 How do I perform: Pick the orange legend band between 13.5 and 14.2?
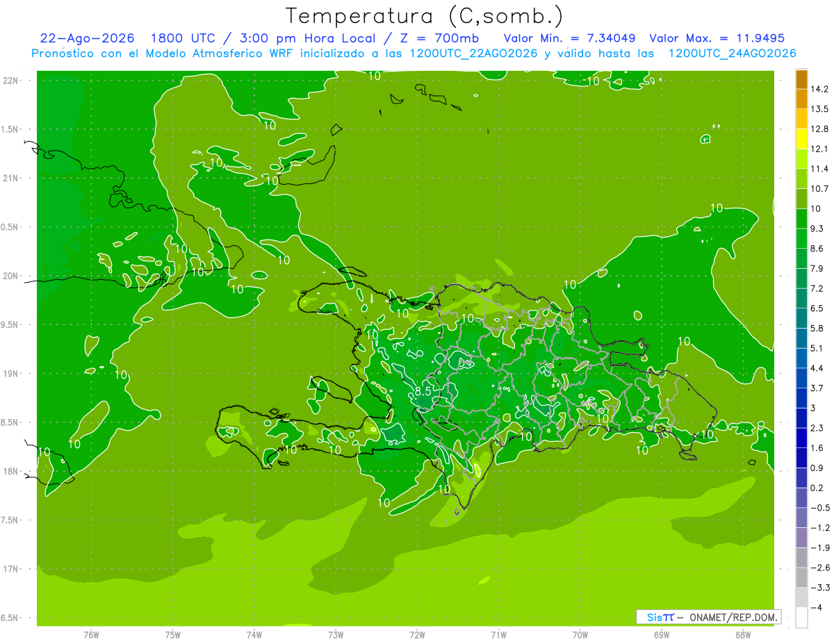801,99
